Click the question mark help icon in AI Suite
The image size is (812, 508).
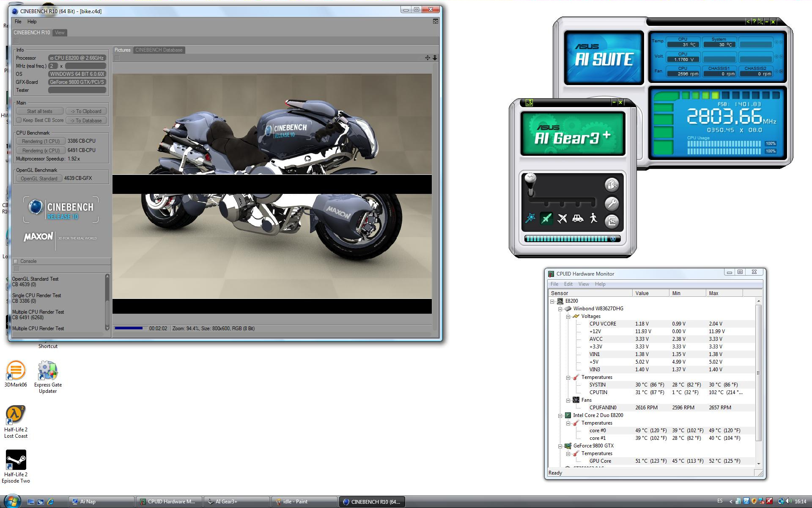754,22
